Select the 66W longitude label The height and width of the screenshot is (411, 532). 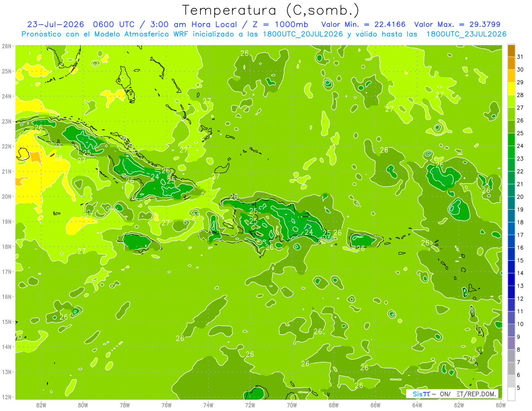(x=375, y=405)
